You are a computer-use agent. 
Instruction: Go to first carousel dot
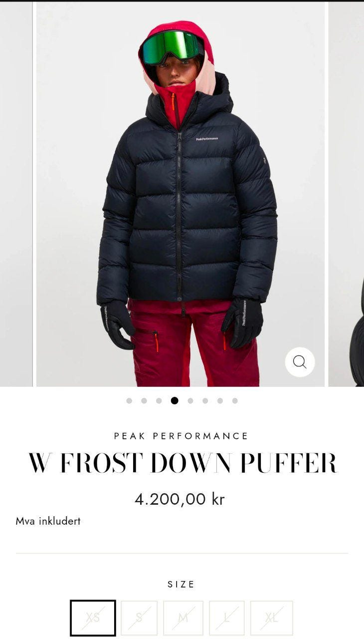tap(129, 400)
